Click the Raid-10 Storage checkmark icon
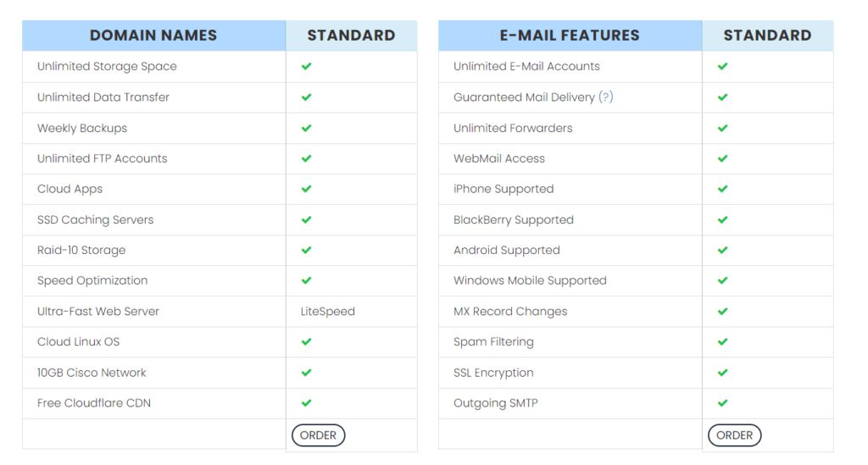Screen dimensions: 868x465 tap(306, 250)
